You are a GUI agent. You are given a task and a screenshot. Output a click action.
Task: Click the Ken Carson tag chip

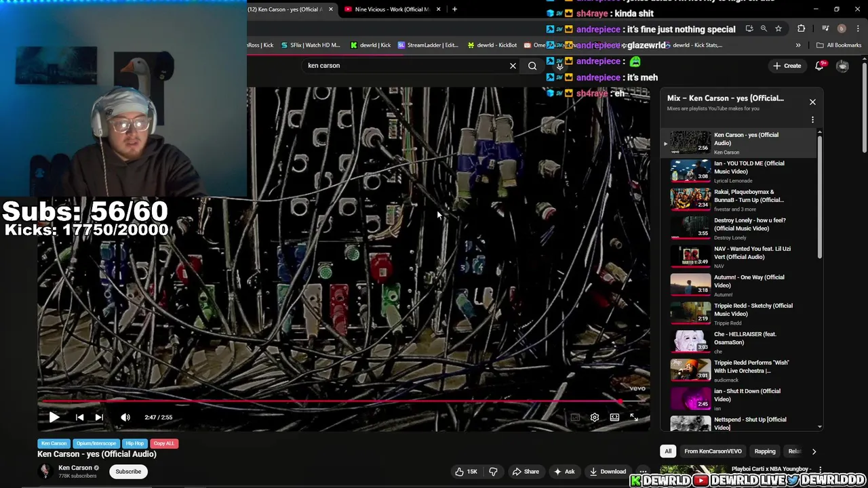tap(54, 443)
